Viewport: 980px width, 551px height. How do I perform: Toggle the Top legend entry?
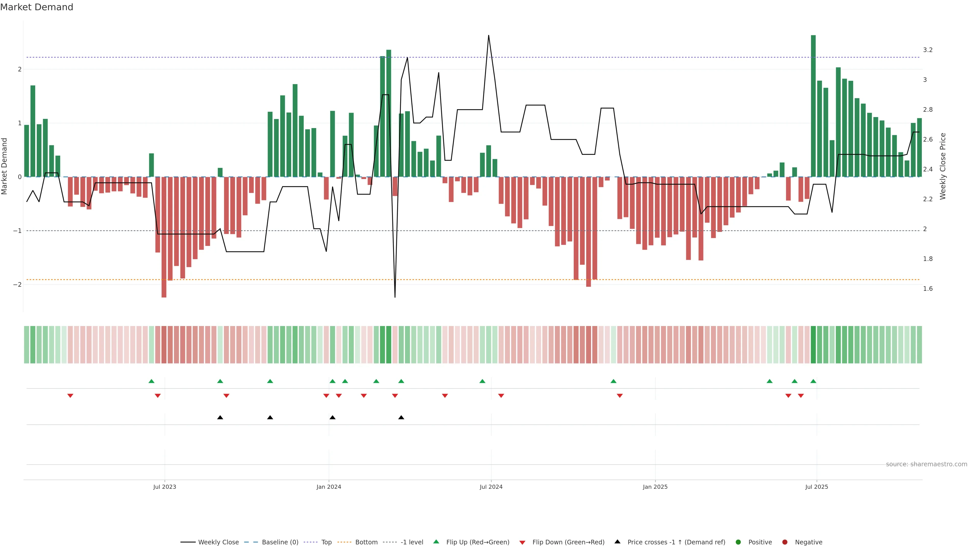(x=326, y=542)
